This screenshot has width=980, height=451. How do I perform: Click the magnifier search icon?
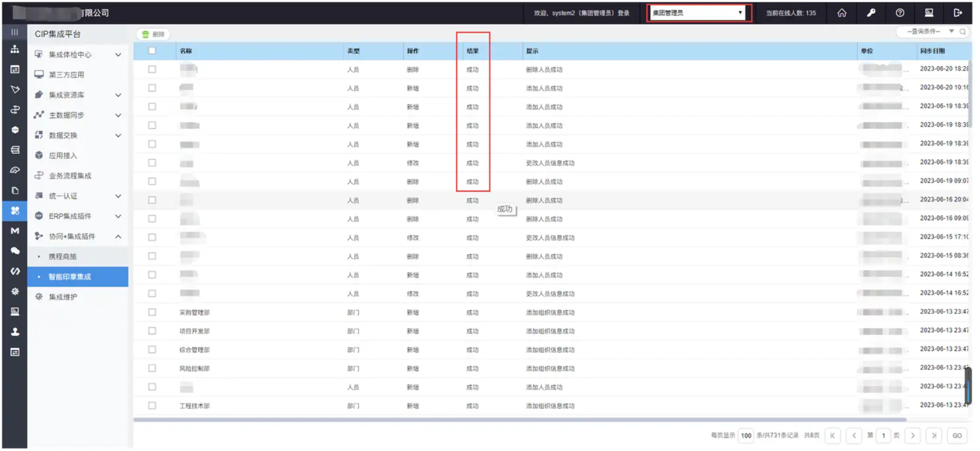click(x=962, y=32)
